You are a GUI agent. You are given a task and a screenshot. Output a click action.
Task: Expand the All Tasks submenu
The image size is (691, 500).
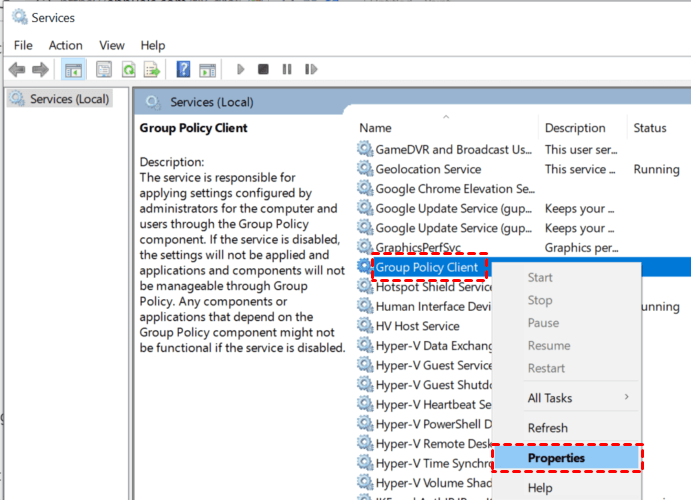click(566, 398)
